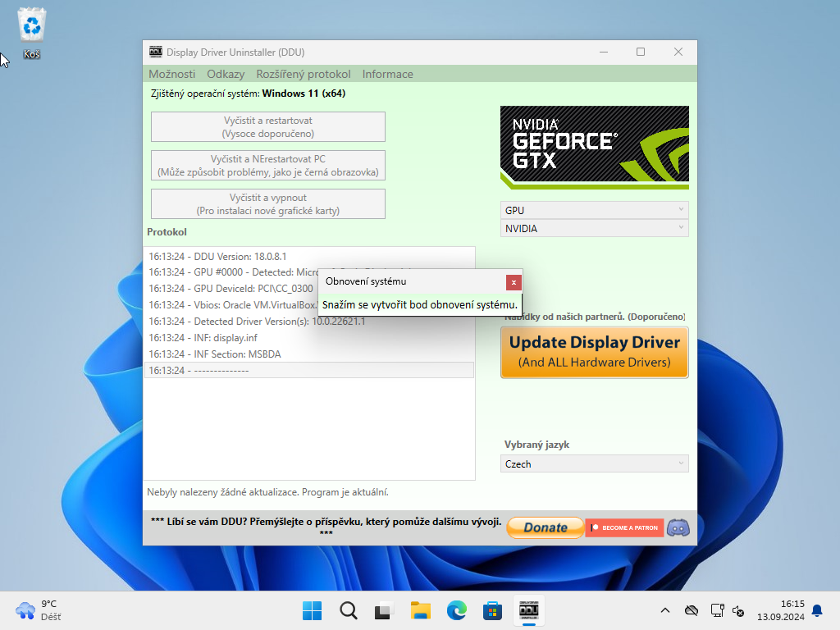Click Update Display Driver banner
The image size is (840, 630).
click(594, 352)
